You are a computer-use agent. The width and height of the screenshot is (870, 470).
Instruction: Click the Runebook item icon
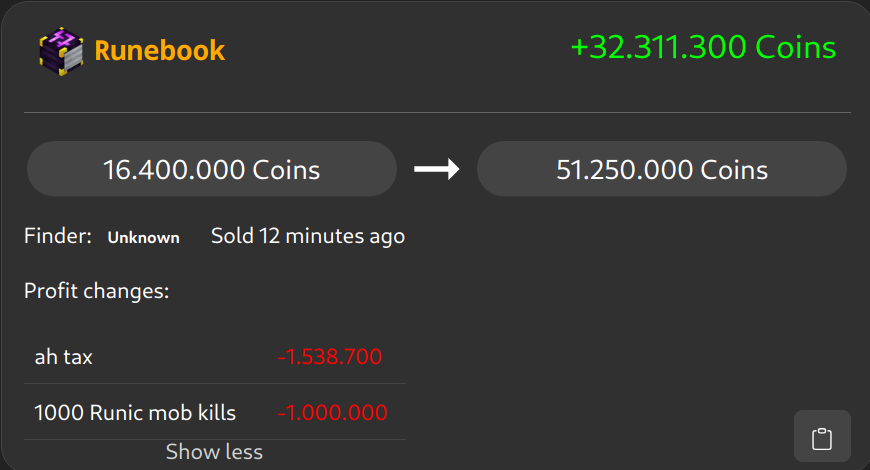coord(59,50)
